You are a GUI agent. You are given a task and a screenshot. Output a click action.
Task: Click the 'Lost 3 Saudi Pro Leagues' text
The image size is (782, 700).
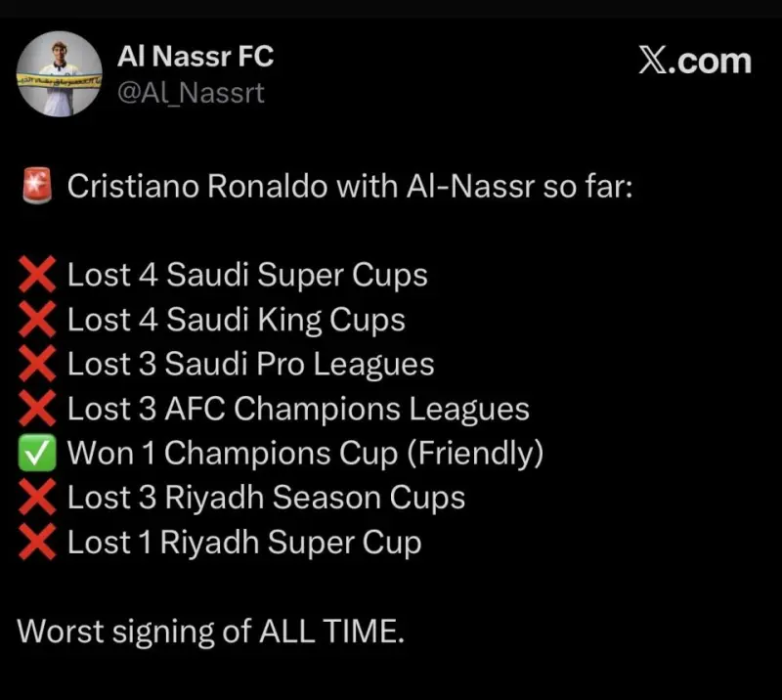coord(250,365)
